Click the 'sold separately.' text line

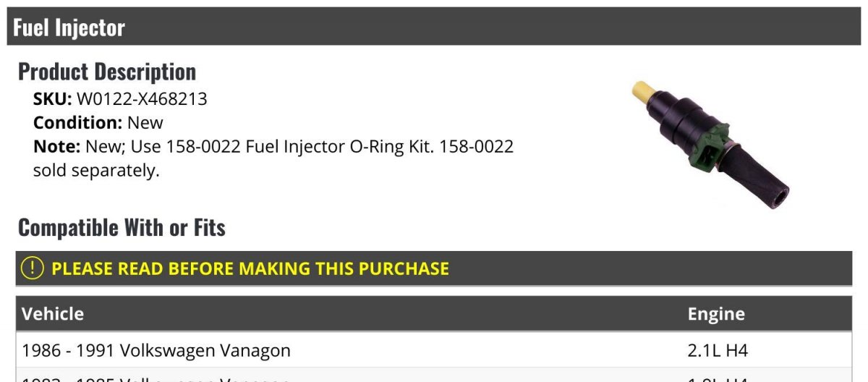95,171
